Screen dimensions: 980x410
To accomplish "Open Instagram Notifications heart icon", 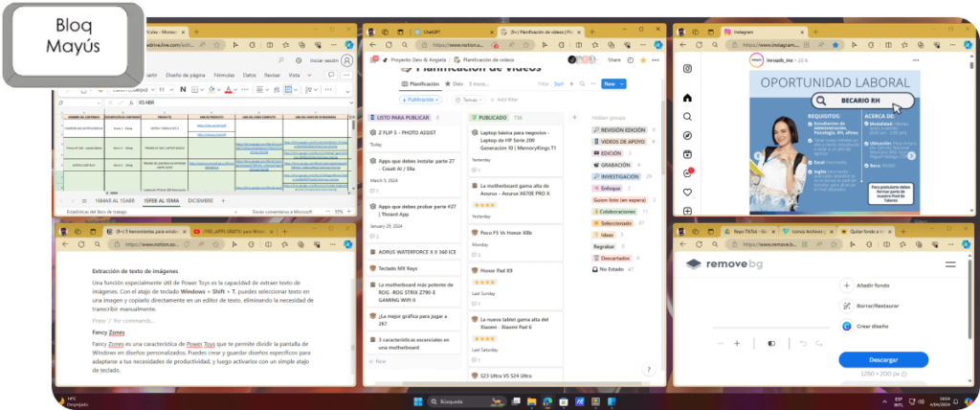I will pos(687,193).
